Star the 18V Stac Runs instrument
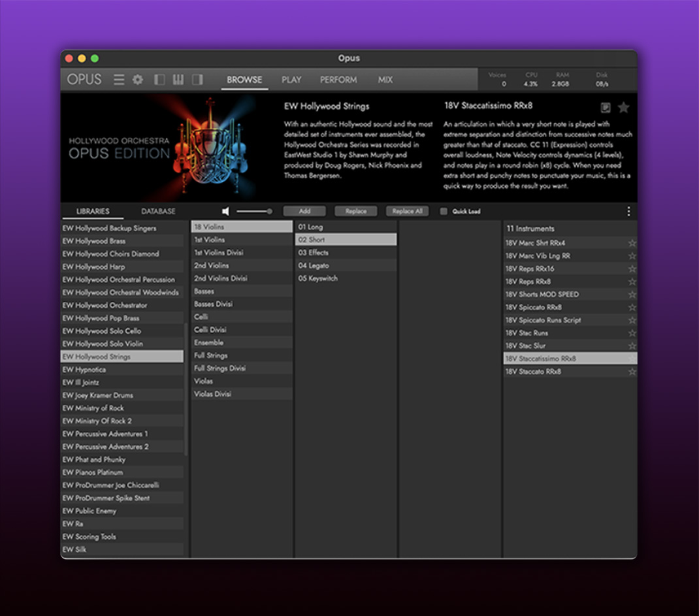This screenshot has height=616, width=699. click(x=632, y=333)
